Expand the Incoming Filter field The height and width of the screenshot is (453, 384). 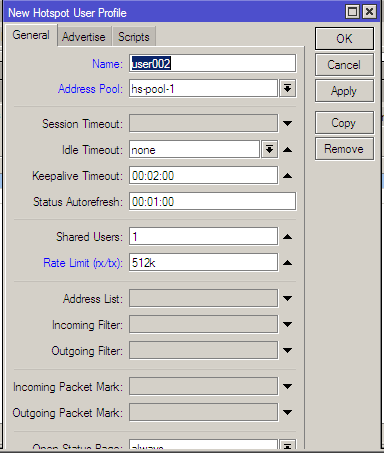tap(287, 324)
